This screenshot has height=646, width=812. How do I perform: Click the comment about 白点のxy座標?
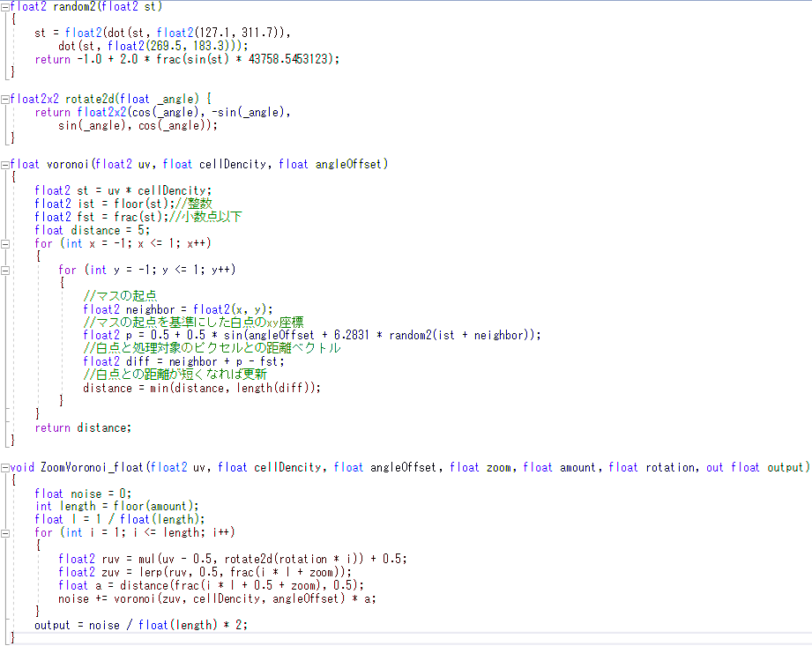point(193,323)
